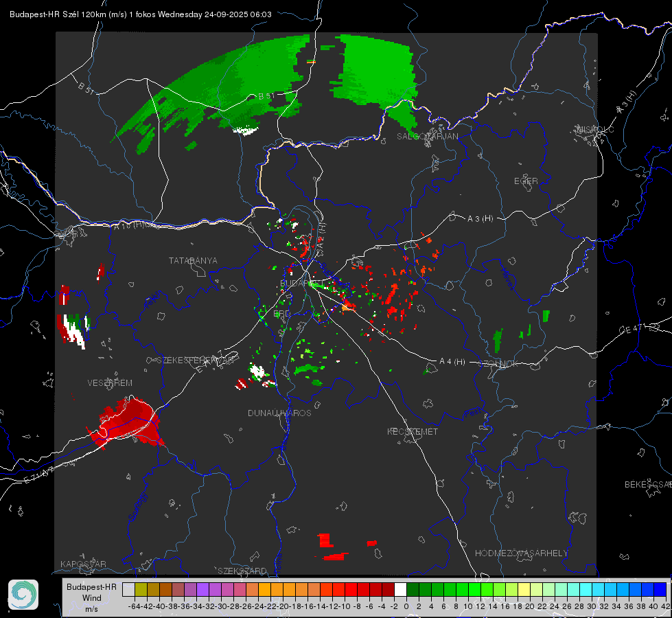Click the DUNAÚJVÁROS city label
The width and height of the screenshot is (672, 618).
(x=279, y=413)
